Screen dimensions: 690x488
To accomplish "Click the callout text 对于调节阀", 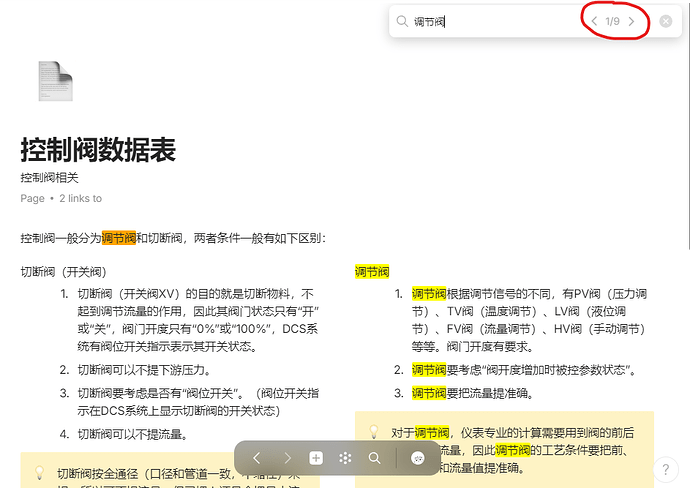I will tap(420, 433).
